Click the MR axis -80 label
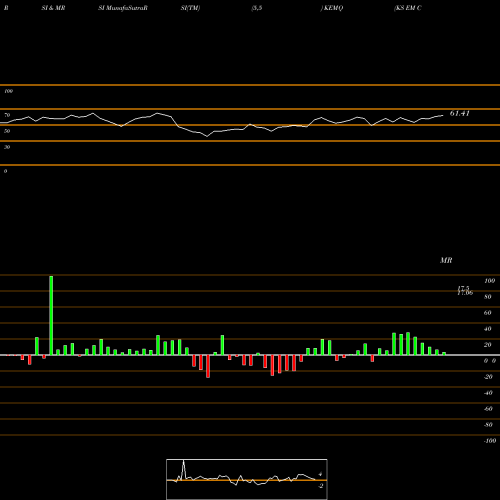The width and height of the screenshot is (500, 500). pos(488,425)
